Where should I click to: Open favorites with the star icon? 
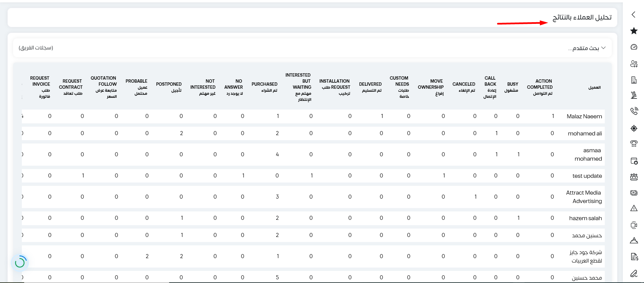634,31
